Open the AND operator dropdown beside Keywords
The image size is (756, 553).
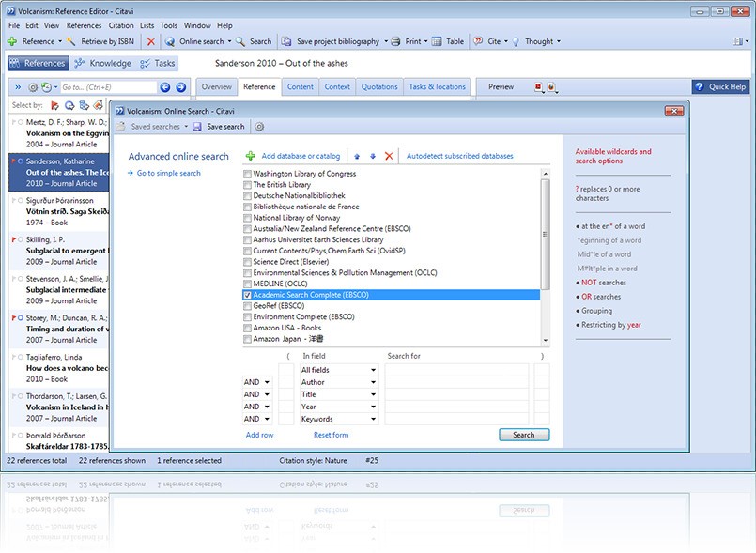(269, 420)
